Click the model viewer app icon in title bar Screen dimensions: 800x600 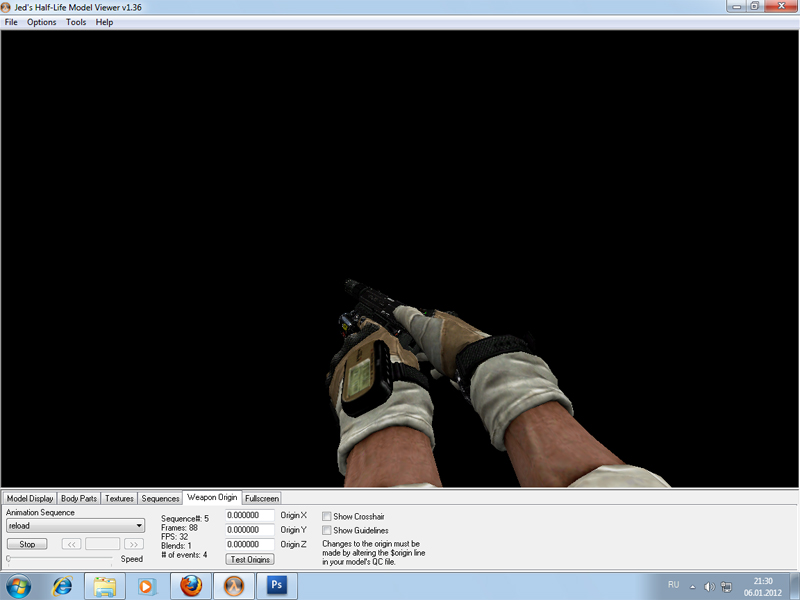click(6, 7)
